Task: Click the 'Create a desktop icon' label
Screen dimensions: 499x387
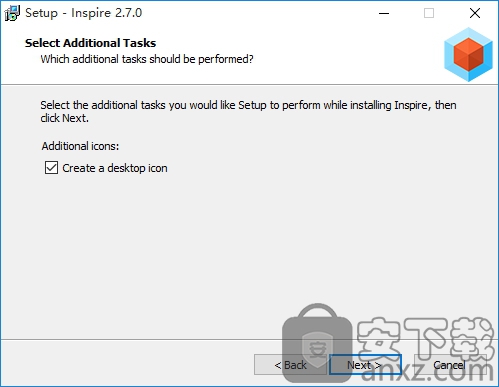Action: click(115, 168)
